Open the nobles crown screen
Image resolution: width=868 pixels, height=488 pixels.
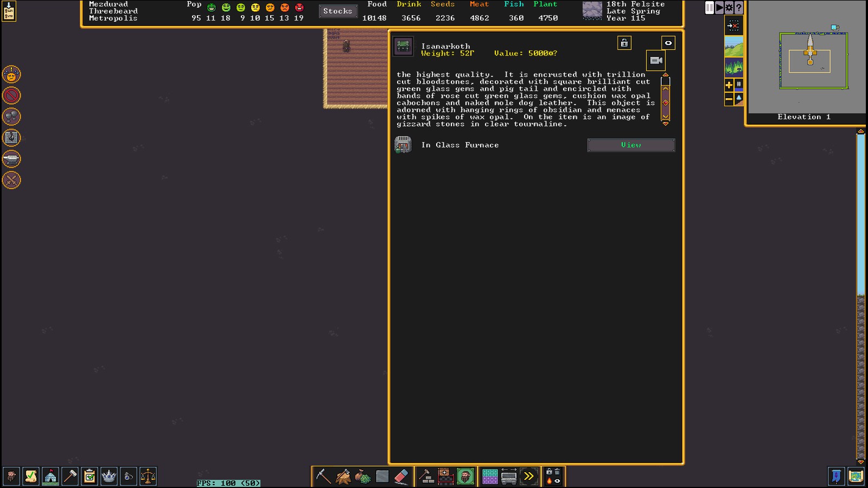[109, 477]
